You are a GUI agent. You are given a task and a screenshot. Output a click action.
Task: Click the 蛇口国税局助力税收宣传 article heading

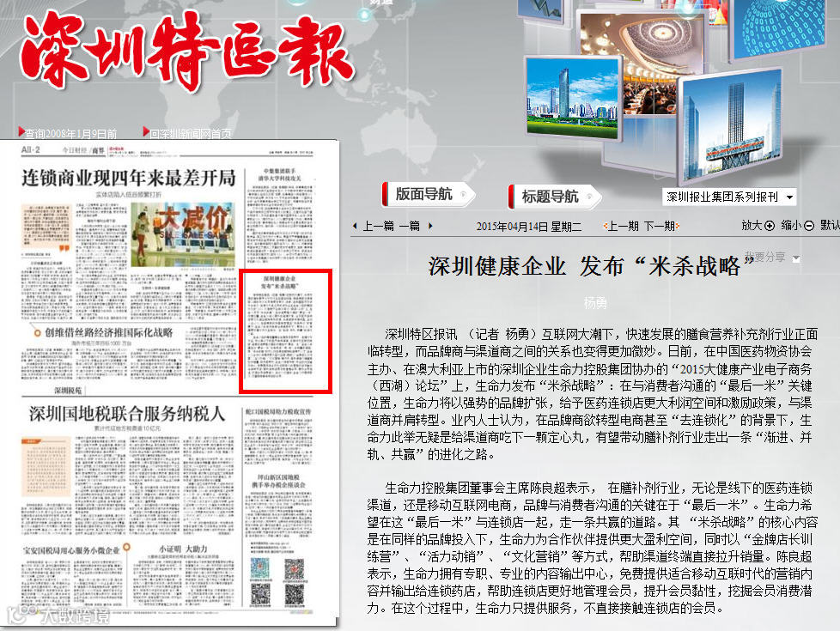(278, 412)
